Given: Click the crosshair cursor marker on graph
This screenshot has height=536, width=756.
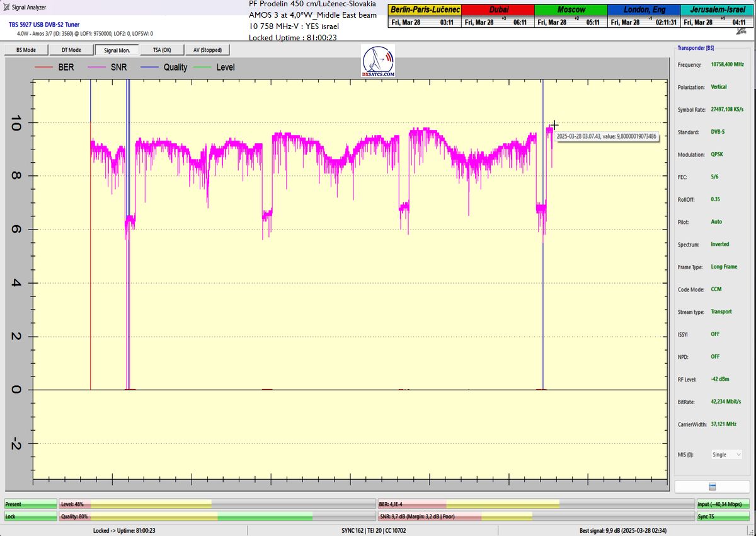Looking at the screenshot, I should [x=554, y=125].
